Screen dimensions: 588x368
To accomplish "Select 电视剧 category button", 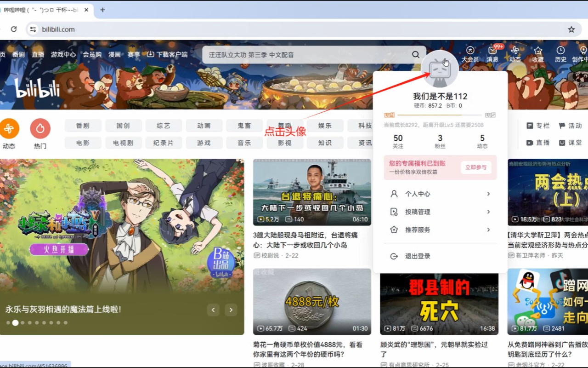I will click(x=123, y=143).
